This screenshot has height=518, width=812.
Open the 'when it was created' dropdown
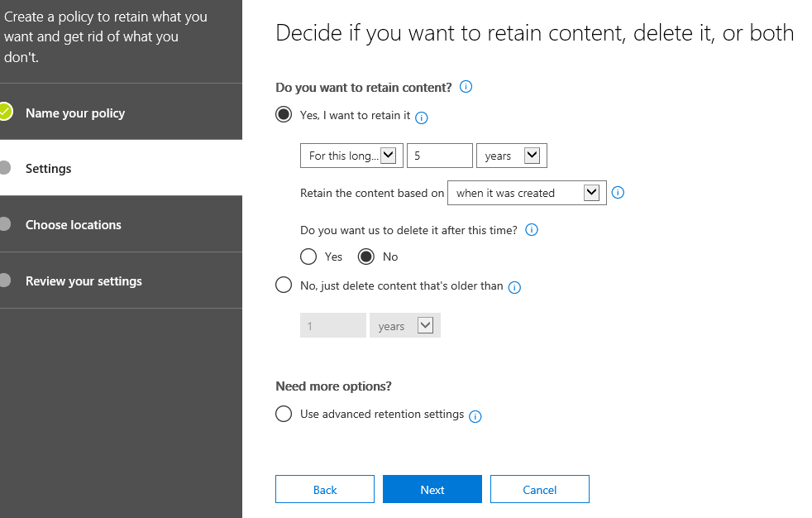(526, 193)
